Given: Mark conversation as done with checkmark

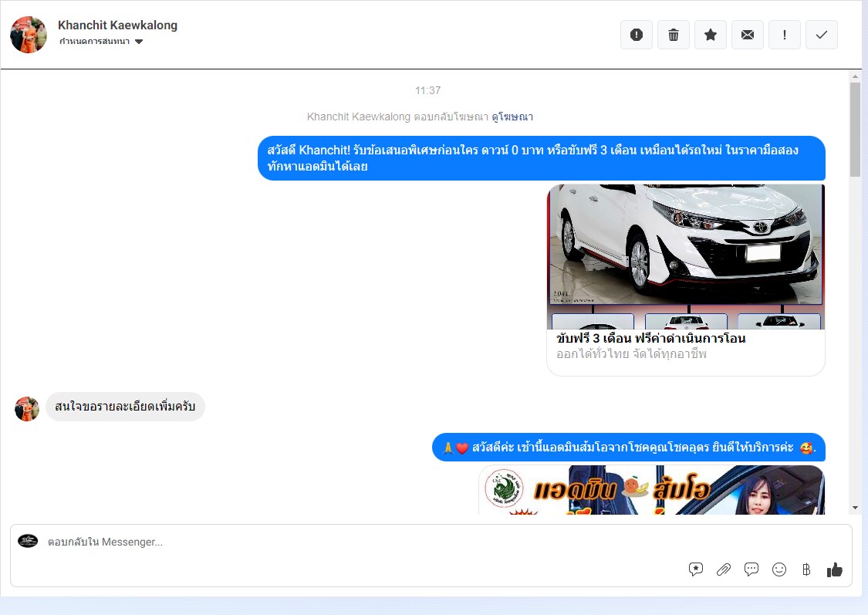Looking at the screenshot, I should click(x=822, y=35).
